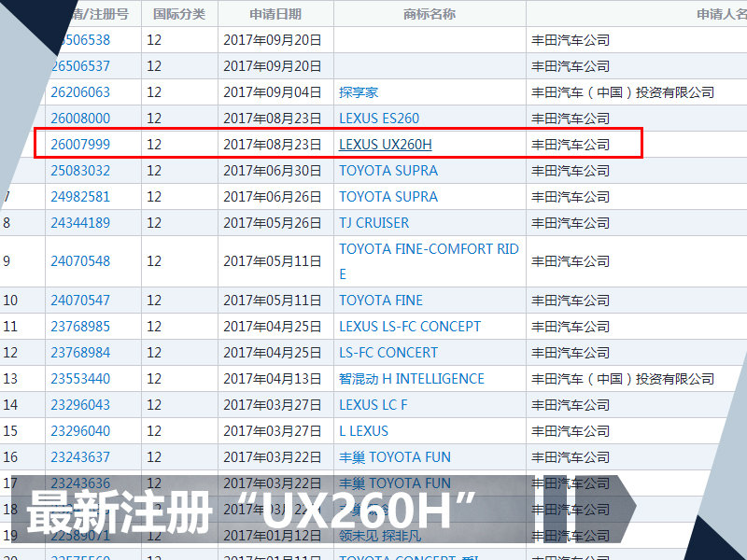The width and height of the screenshot is (747, 560).
Task: Open the LEXUS ES260 trademark
Action: pyautogui.click(x=379, y=119)
